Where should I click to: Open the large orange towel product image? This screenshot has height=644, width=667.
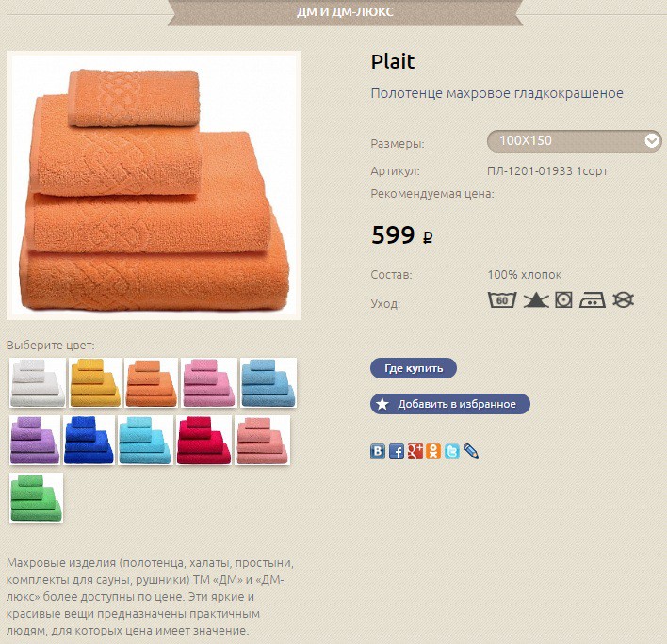point(154,185)
